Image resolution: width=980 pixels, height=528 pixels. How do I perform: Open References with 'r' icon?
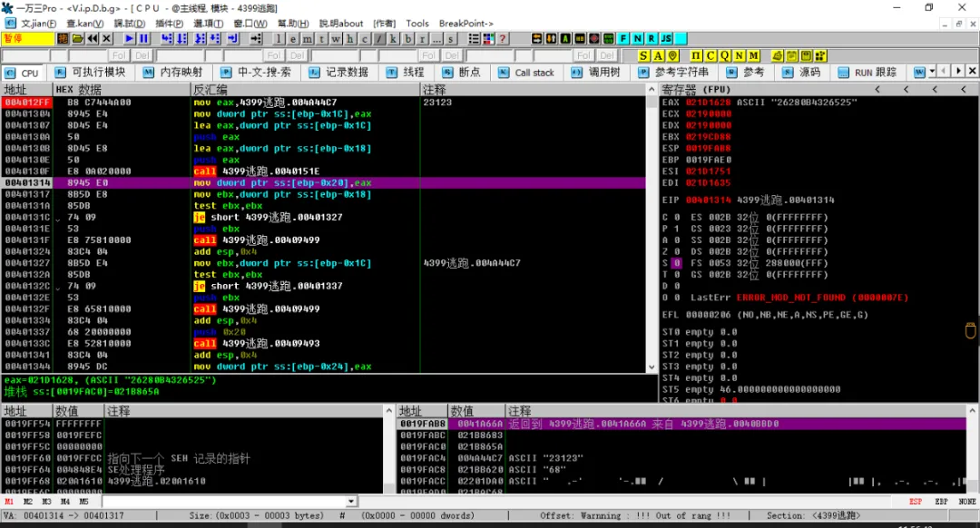[x=423, y=39]
